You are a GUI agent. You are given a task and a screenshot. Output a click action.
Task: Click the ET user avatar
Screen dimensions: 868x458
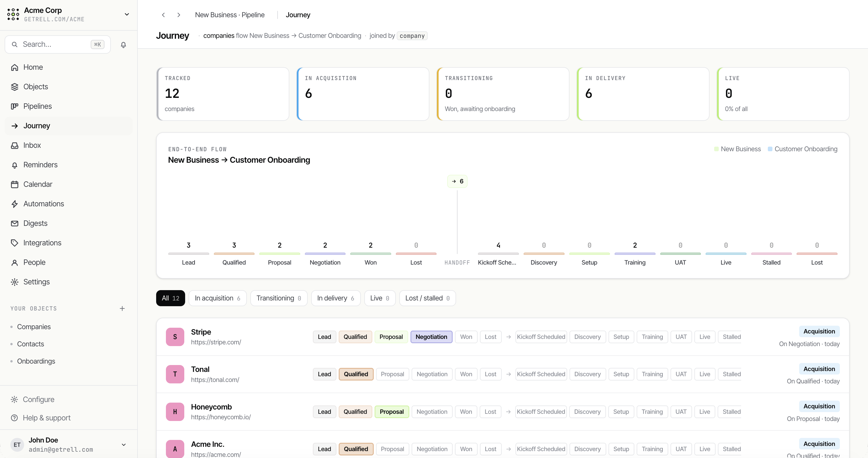click(17, 445)
